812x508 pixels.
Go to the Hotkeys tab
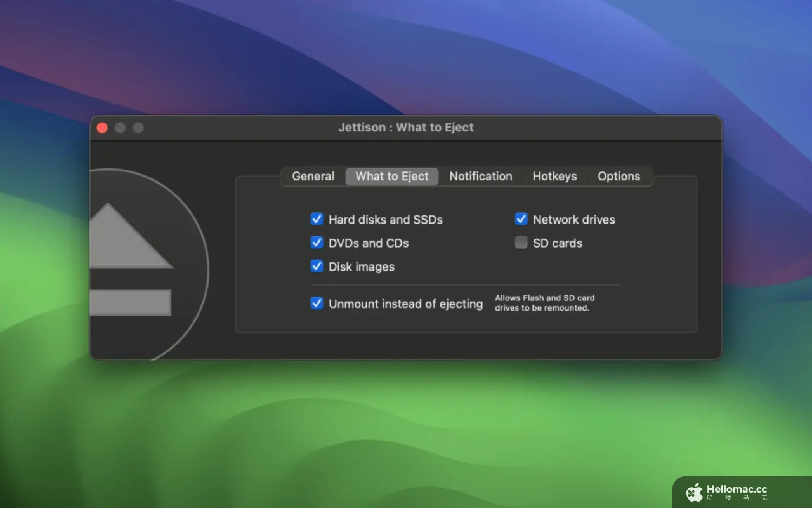(554, 177)
